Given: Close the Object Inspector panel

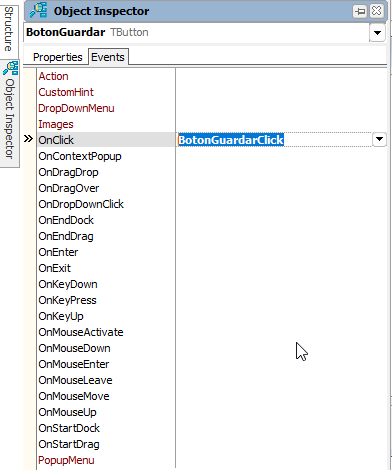Looking at the screenshot, I should coord(376,11).
